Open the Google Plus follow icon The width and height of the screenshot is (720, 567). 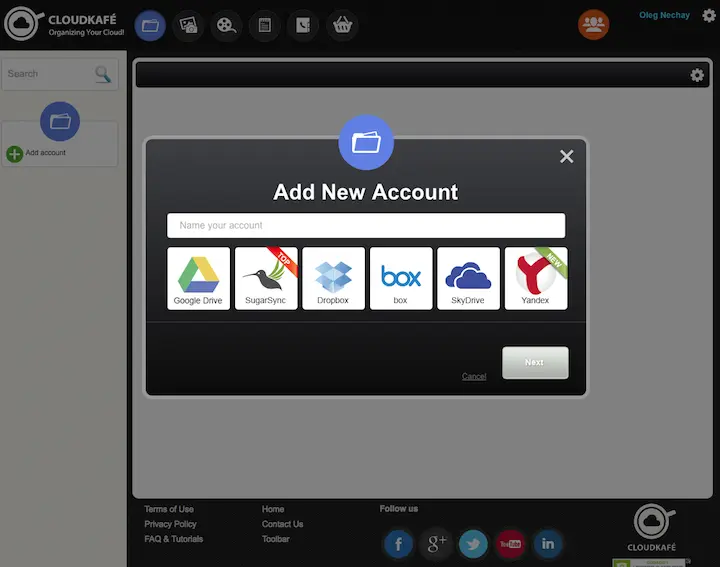tap(436, 544)
